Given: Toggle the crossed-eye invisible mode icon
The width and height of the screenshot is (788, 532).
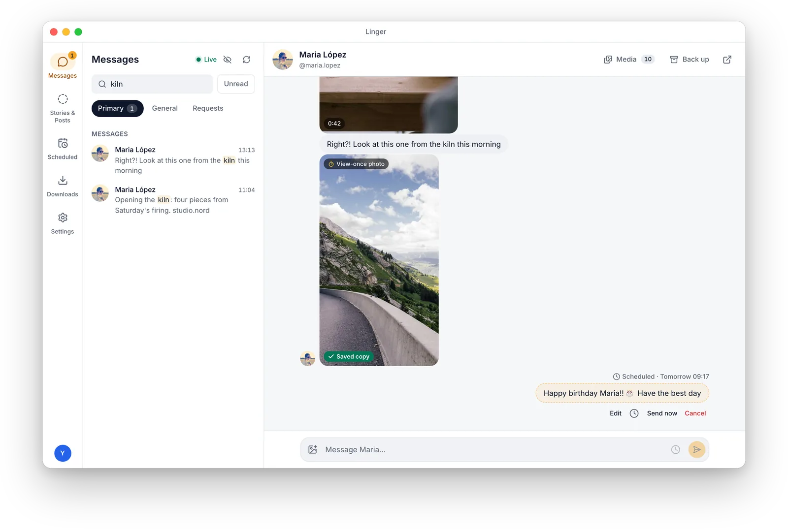Looking at the screenshot, I should tap(228, 60).
